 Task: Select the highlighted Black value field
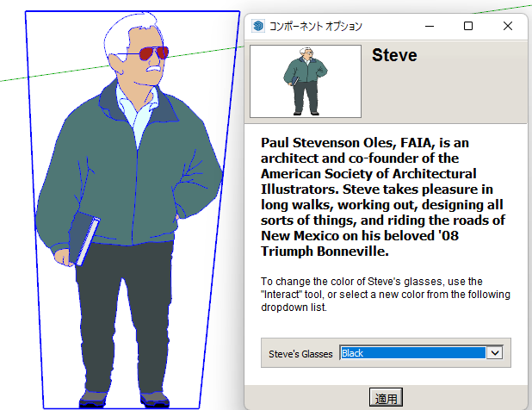pos(412,352)
